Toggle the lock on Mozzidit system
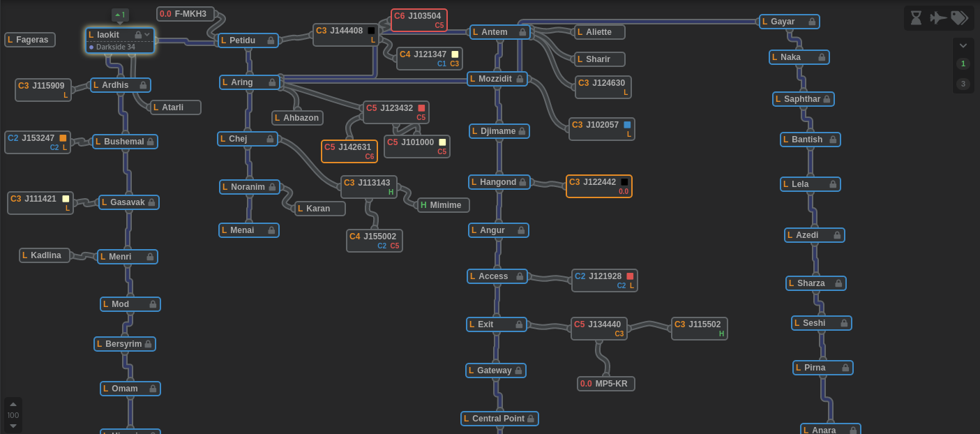Image resolution: width=980 pixels, height=434 pixels. coord(520,79)
